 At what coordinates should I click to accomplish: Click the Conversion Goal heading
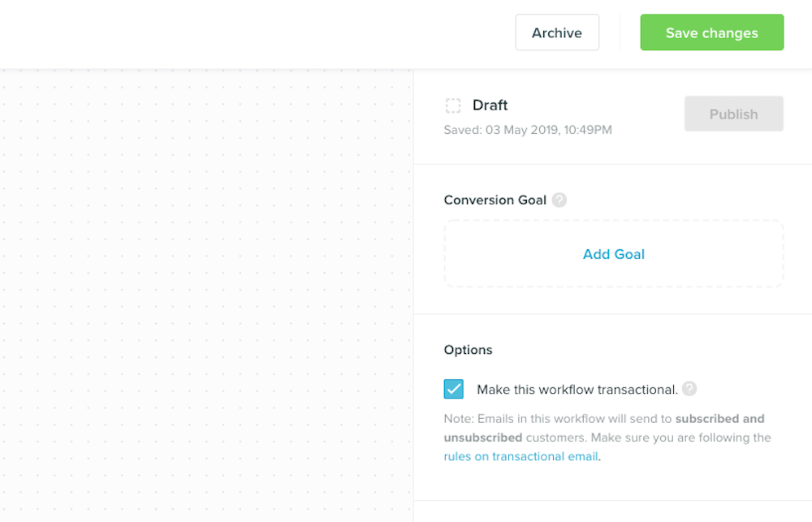pyautogui.click(x=495, y=200)
